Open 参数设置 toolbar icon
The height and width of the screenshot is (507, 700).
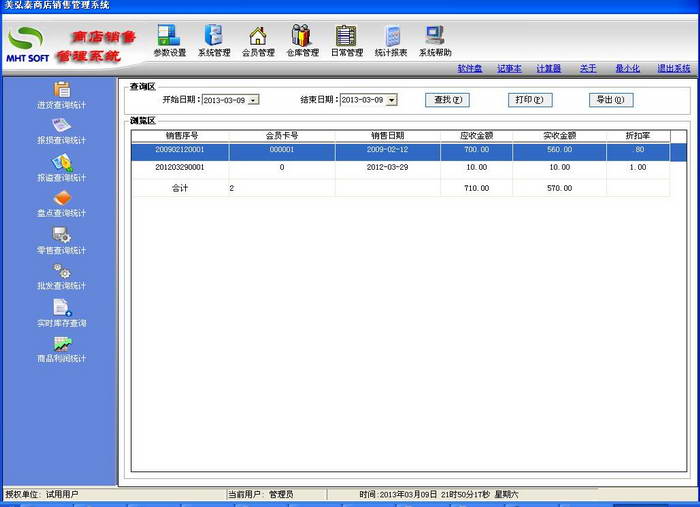pos(169,36)
